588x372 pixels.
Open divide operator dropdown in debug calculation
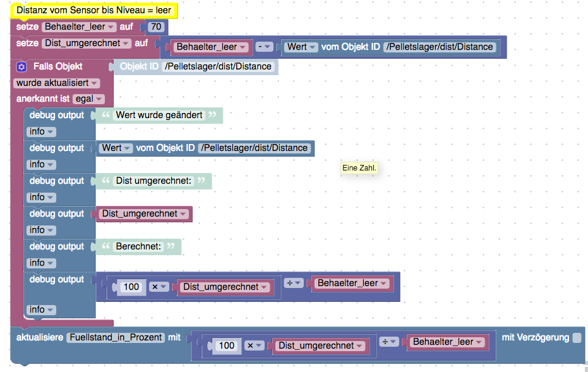(294, 283)
